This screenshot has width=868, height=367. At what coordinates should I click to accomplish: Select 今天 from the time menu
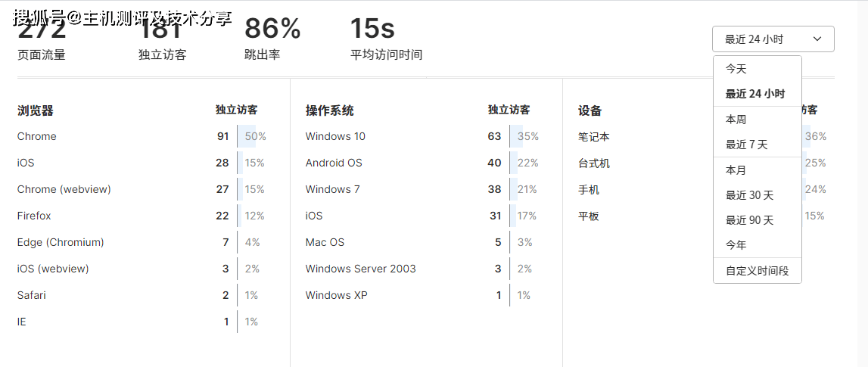point(736,69)
